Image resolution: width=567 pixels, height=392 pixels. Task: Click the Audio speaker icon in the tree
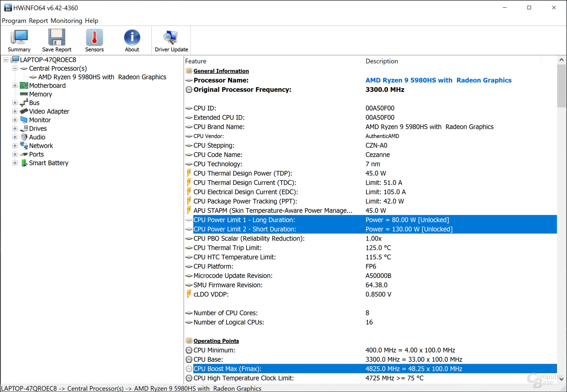pos(24,137)
